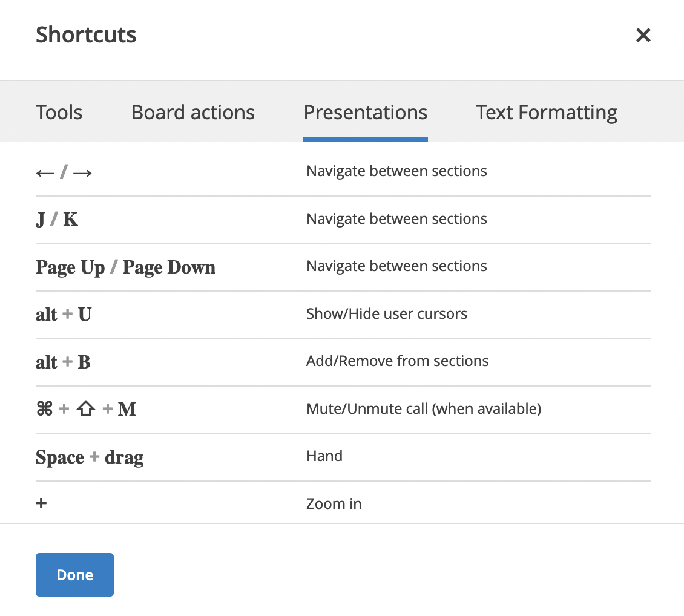The height and width of the screenshot is (616, 684).
Task: Select the Presentations tab
Action: coord(366,113)
